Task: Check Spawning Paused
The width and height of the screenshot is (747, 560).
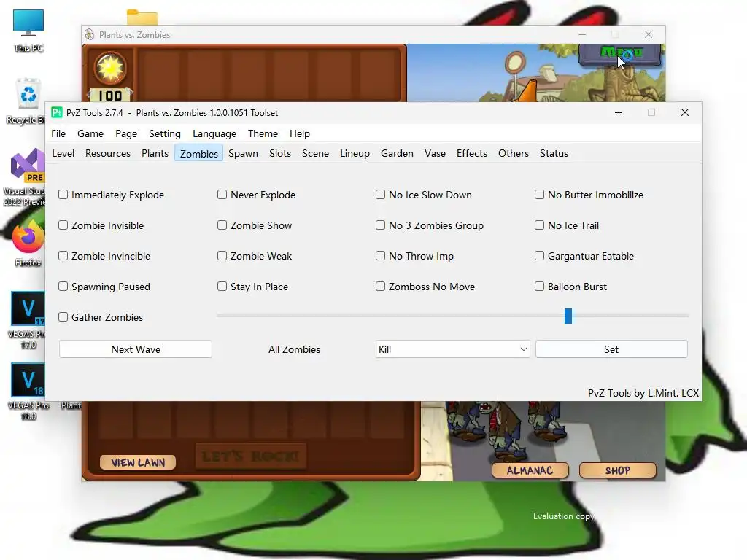Action: tap(63, 286)
